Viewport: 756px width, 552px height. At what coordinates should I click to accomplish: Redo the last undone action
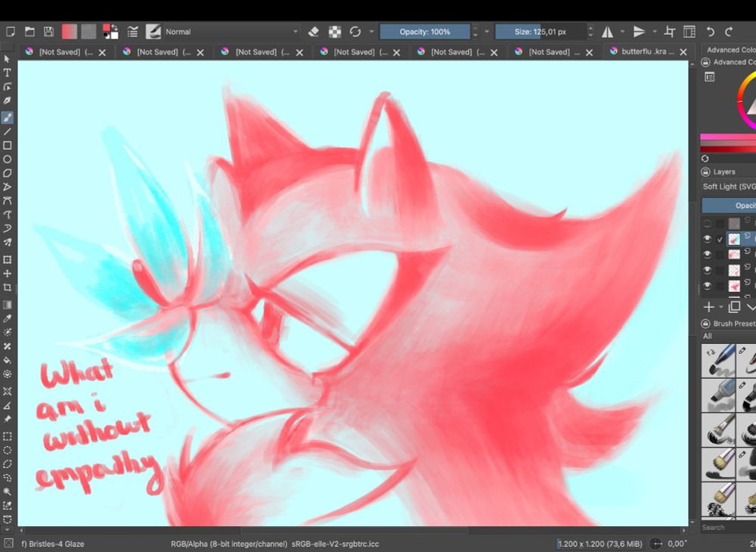pos(729,32)
